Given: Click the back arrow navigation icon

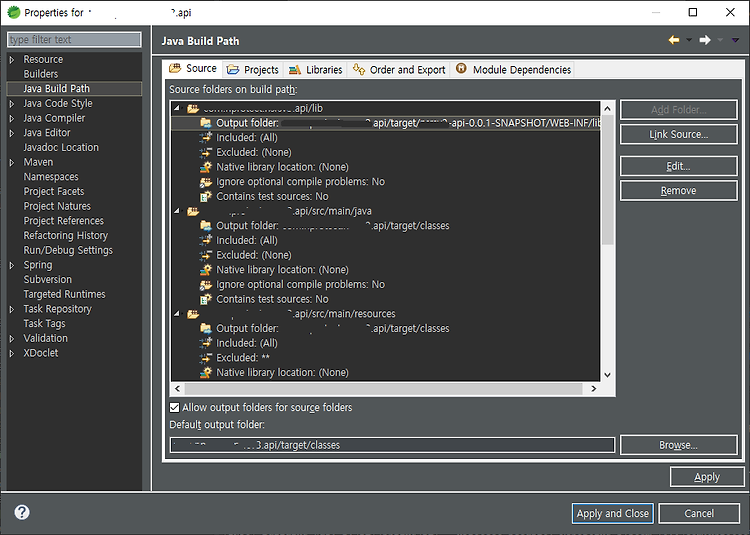Looking at the screenshot, I should coord(674,40).
